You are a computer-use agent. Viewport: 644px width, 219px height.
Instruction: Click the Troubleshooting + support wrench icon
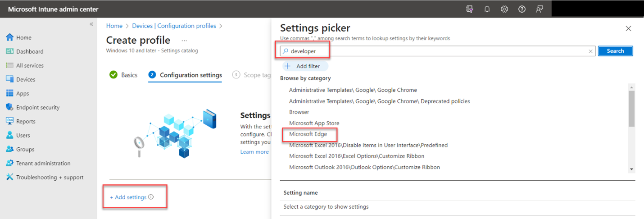(x=9, y=177)
